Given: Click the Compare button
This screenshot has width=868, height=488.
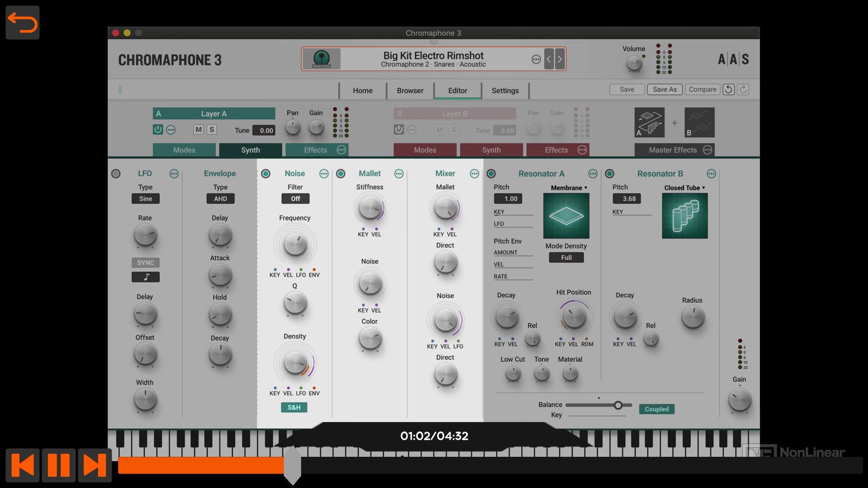Looking at the screenshot, I should tap(702, 89).
